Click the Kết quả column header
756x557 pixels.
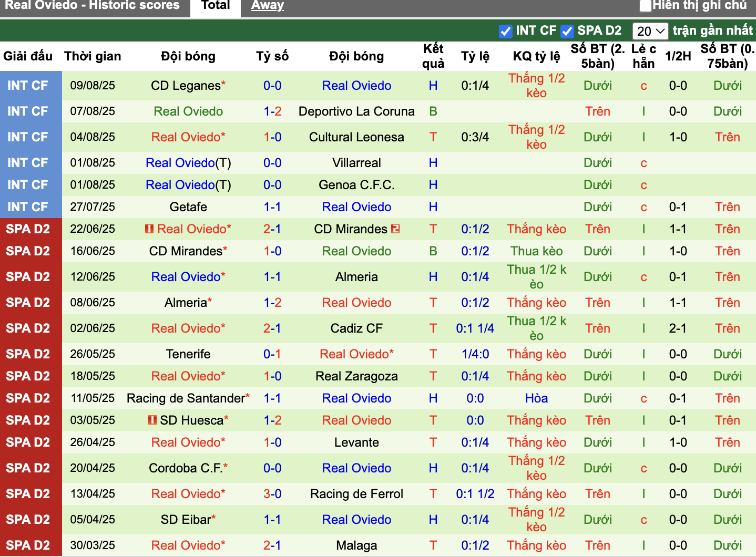point(433,56)
